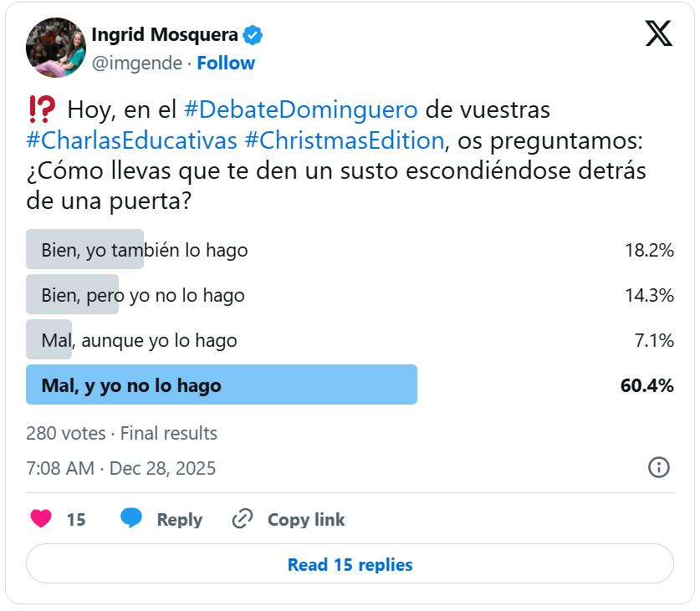
Task: Click the X logo icon
Action: point(659,33)
